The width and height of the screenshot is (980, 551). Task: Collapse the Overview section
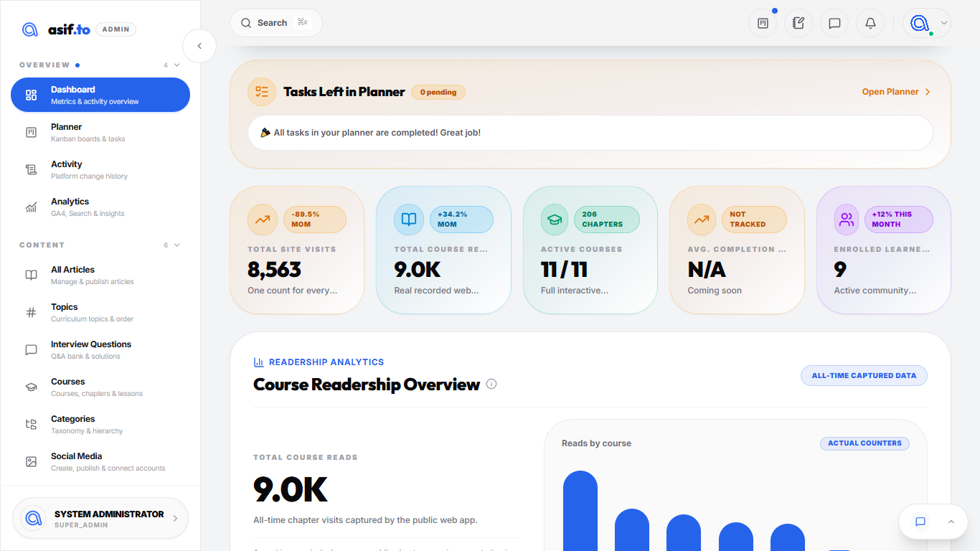177,65
